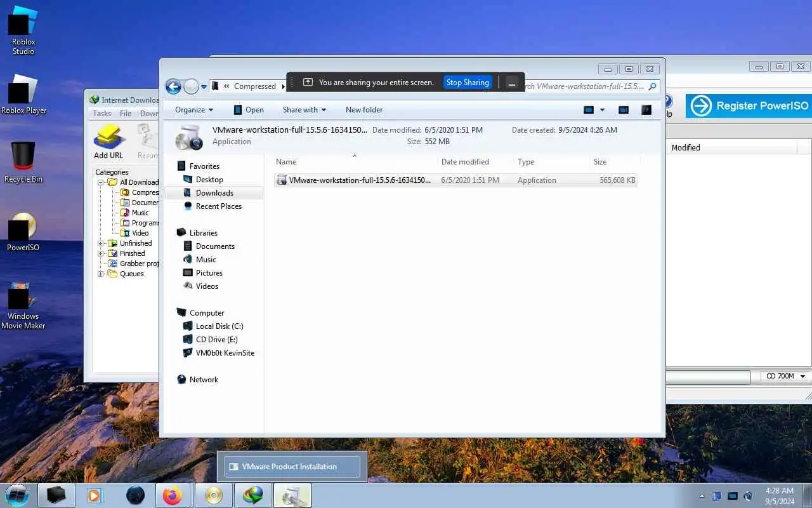Expand Queues category in IDM

[101, 274]
